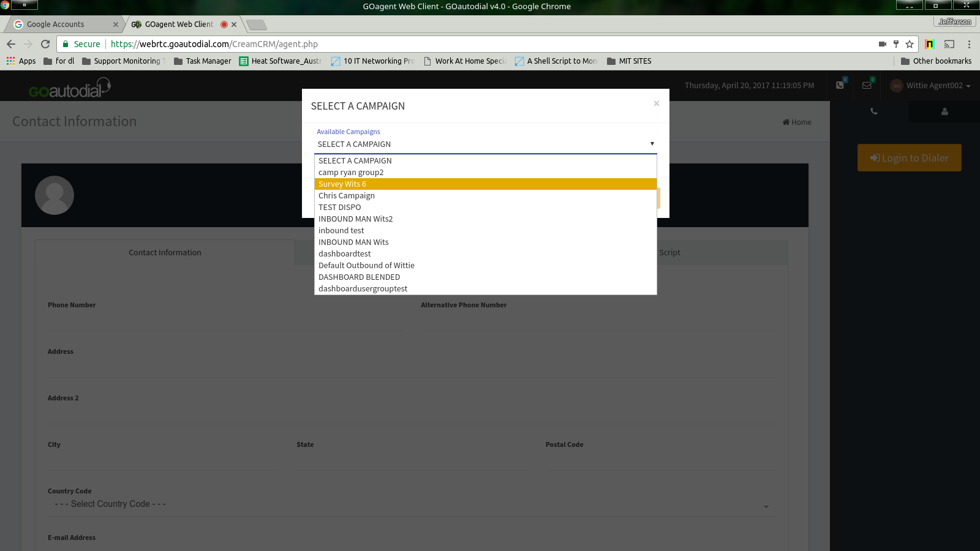Open the 10 IT Networking bookmark
The height and width of the screenshot is (551, 980).
(x=373, y=61)
